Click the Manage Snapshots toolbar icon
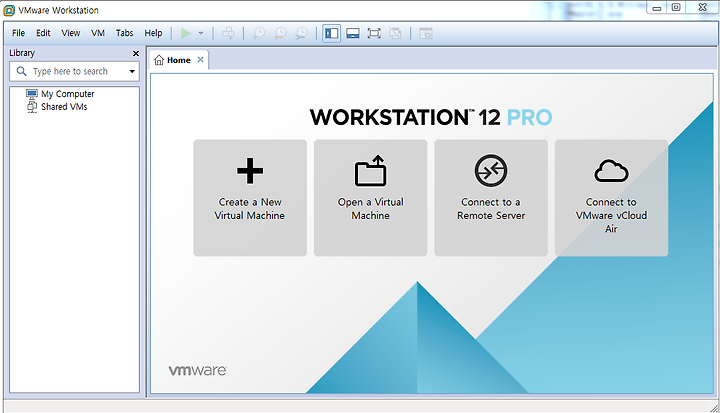The height and width of the screenshot is (413, 720). [x=301, y=33]
